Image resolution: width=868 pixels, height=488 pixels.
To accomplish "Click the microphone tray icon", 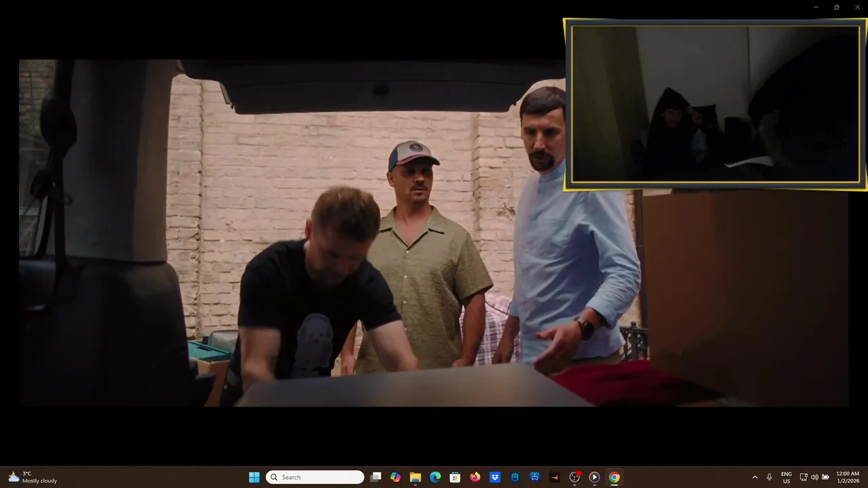I will 769,477.
